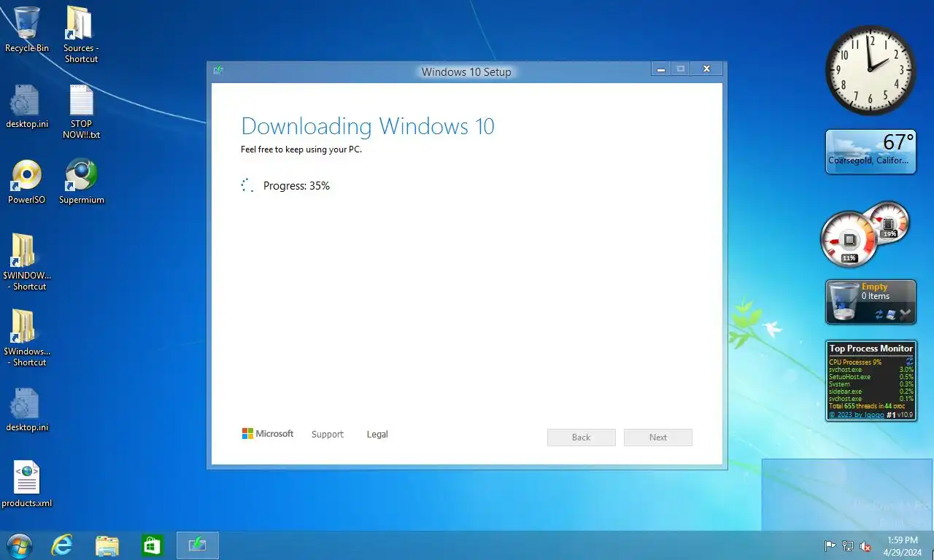The image size is (934, 560).
Task: Click 'Feel free to keep using your PC.'
Action: click(x=301, y=149)
